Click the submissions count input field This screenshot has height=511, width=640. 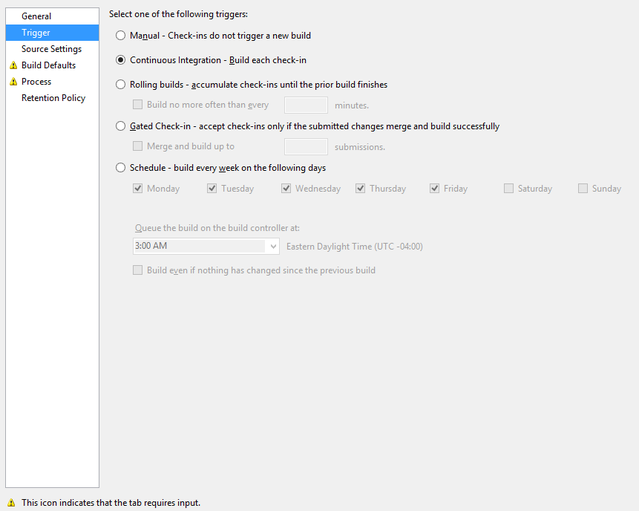point(306,147)
